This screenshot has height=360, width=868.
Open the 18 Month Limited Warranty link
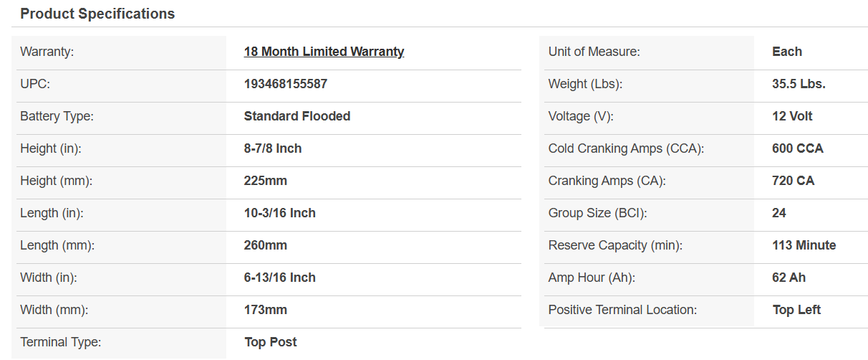pos(324,52)
